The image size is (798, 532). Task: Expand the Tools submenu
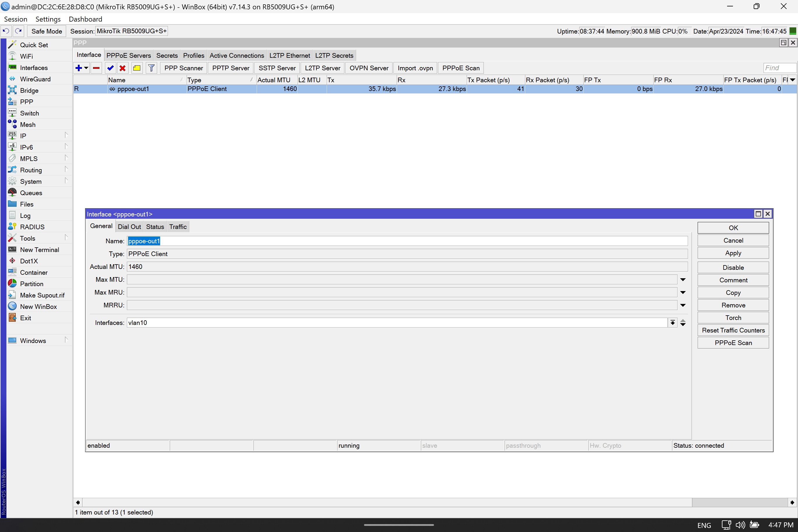click(66, 237)
